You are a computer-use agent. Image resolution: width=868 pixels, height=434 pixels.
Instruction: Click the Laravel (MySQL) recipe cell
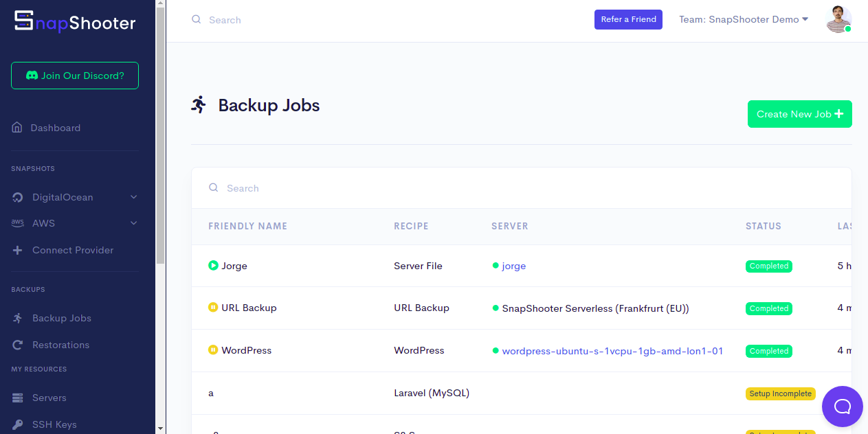[x=432, y=393]
